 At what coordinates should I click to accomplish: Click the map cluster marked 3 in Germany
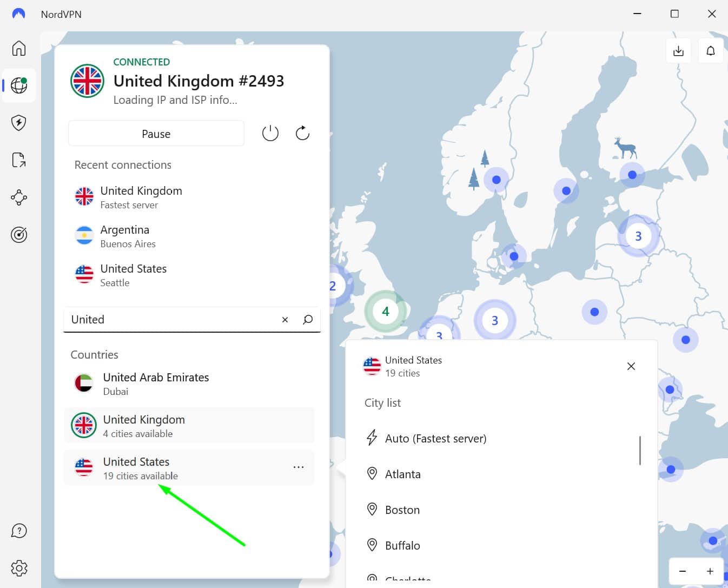tap(495, 321)
